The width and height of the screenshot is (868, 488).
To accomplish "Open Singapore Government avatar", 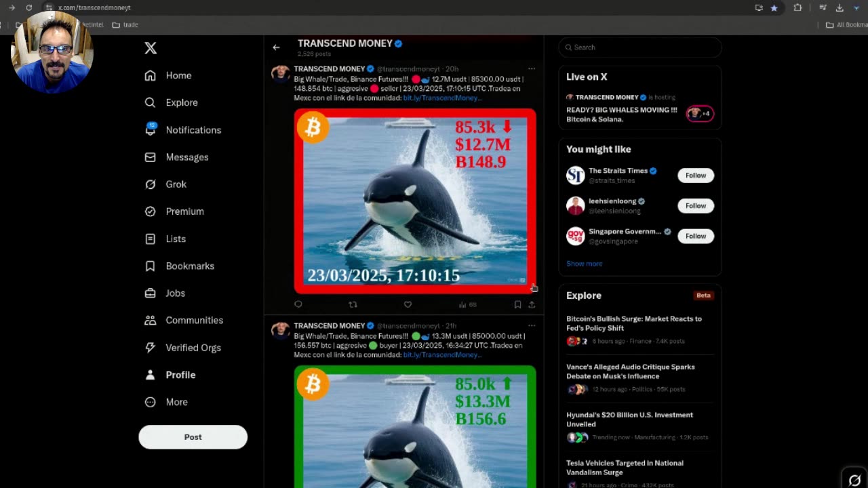I will (576, 237).
